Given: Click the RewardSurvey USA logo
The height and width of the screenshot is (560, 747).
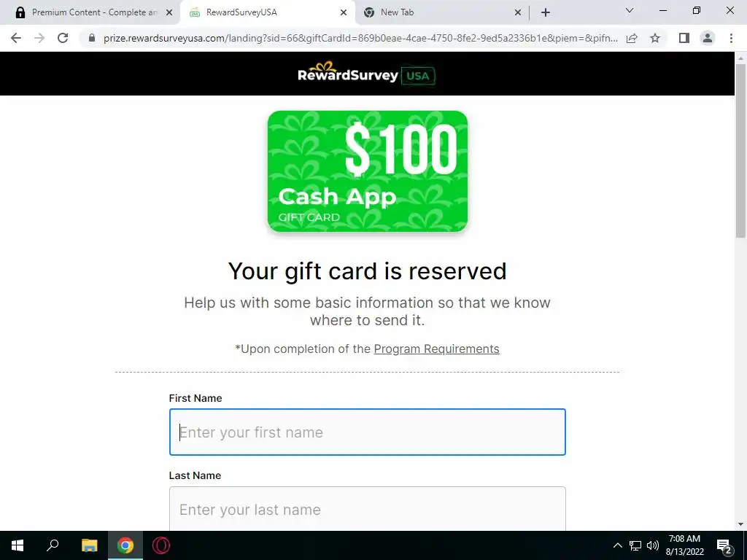Looking at the screenshot, I should [366, 74].
